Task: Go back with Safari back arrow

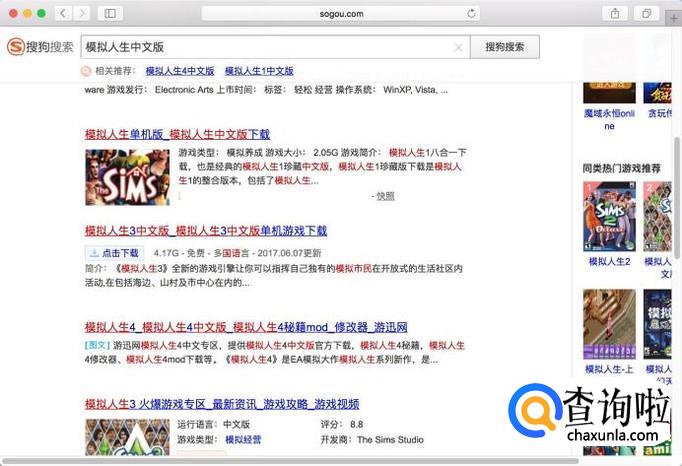Action: [63, 13]
